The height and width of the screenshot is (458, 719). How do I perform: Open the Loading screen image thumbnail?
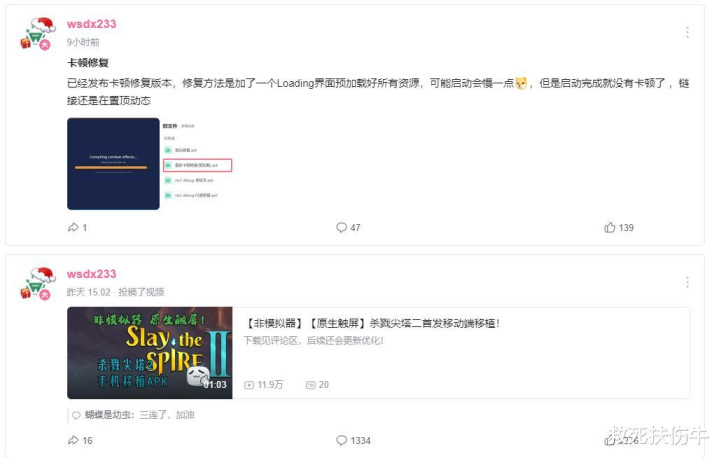[113, 164]
